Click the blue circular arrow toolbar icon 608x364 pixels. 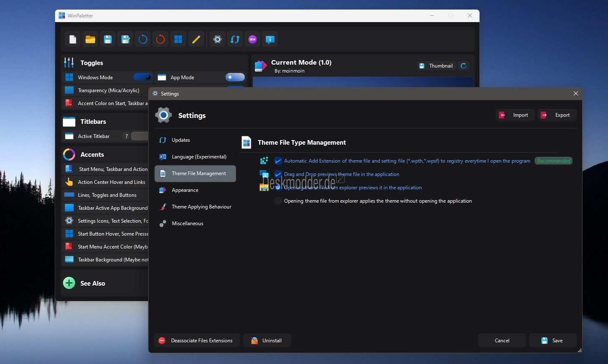coord(143,40)
